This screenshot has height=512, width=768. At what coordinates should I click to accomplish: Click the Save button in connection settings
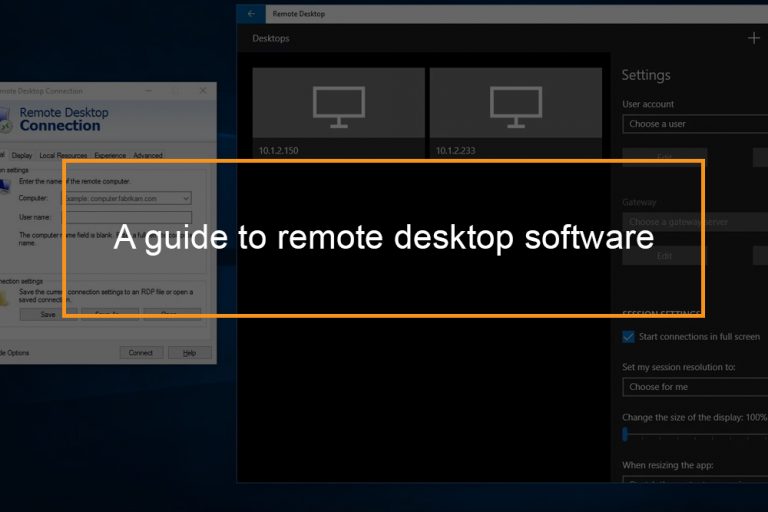point(48,314)
